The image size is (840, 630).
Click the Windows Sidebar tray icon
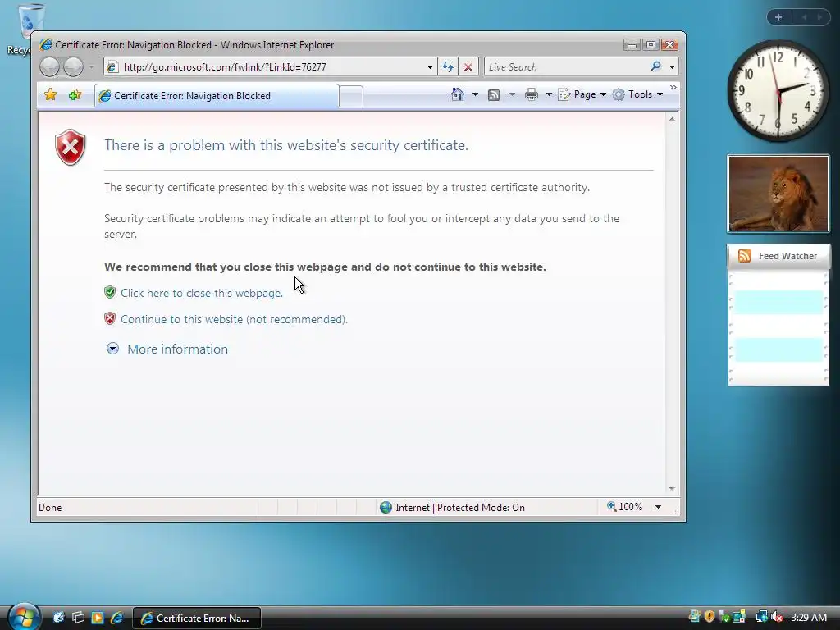pyautogui.click(x=739, y=617)
